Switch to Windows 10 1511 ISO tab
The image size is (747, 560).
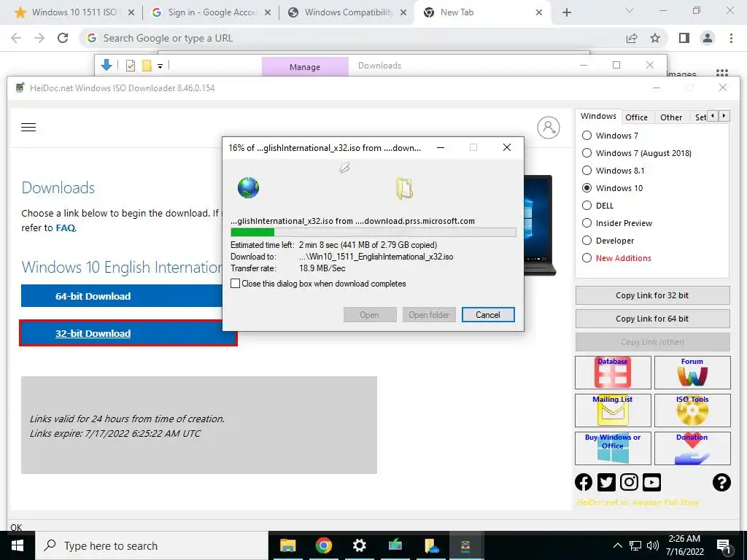click(74, 12)
